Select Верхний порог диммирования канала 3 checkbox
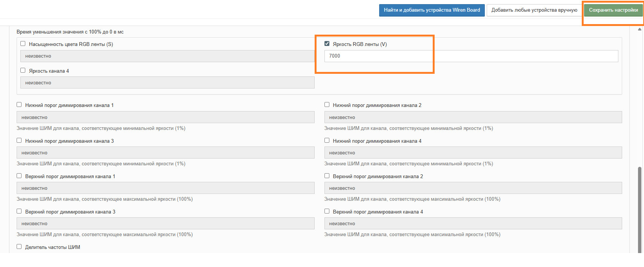The width and height of the screenshot is (644, 267). pyautogui.click(x=19, y=211)
